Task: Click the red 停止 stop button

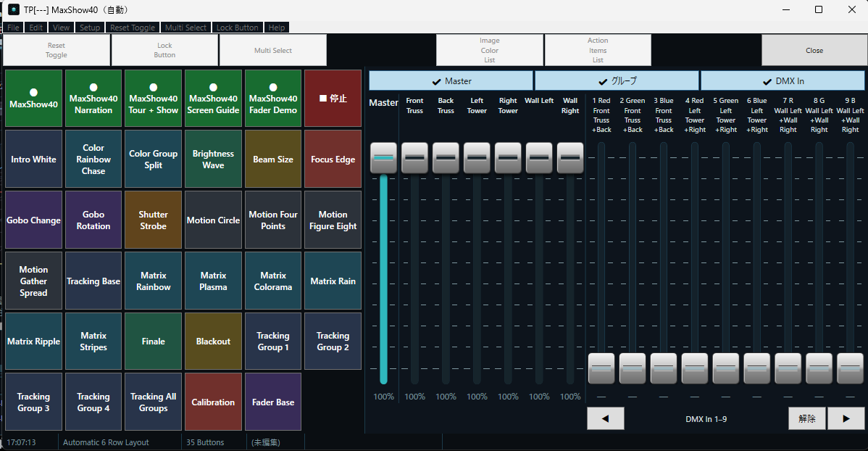Action: click(333, 99)
